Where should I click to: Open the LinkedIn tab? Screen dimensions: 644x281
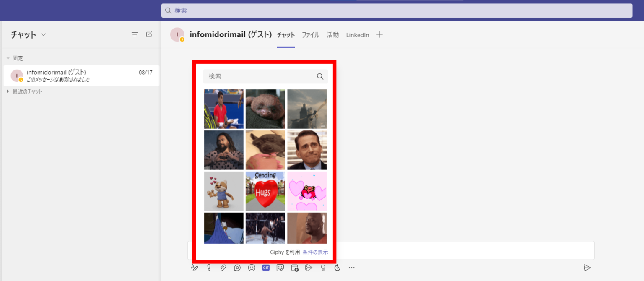(x=357, y=35)
